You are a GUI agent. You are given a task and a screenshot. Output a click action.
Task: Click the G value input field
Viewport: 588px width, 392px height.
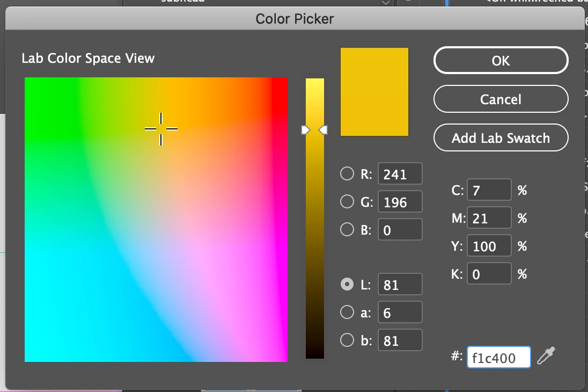click(x=400, y=202)
